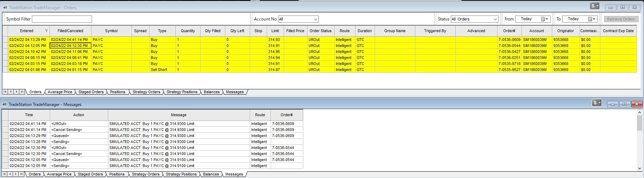Viewport: 644px width, 178px height.
Task: Click the Messages window scroll up arrow
Action: coord(639,112)
